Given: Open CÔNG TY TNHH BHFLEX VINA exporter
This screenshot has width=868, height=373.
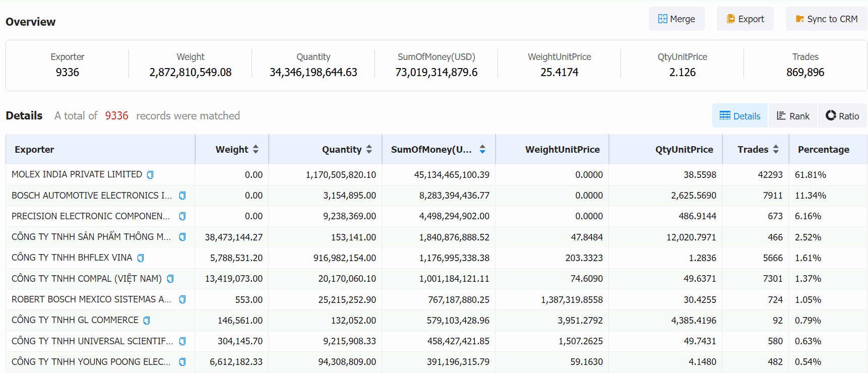Looking at the screenshot, I should pyautogui.click(x=72, y=258).
